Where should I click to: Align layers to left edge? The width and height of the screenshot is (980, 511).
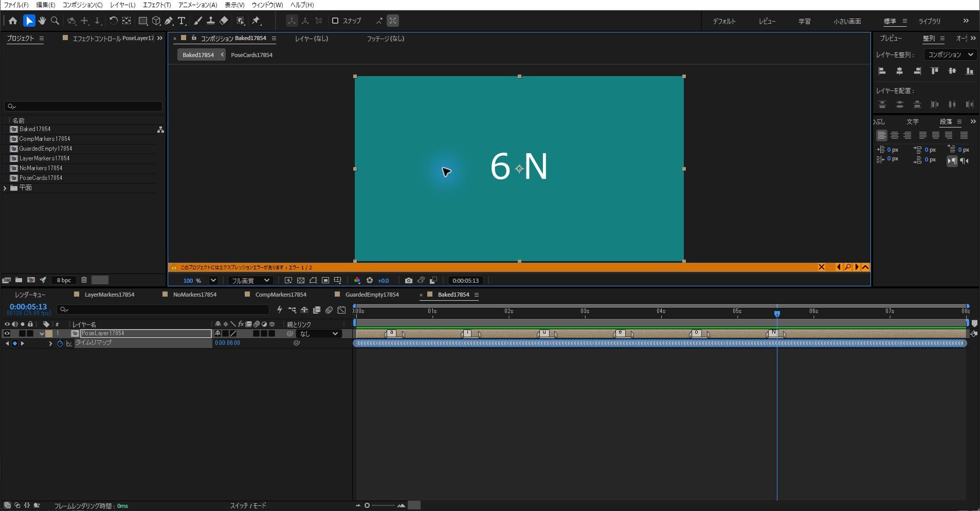[882, 71]
